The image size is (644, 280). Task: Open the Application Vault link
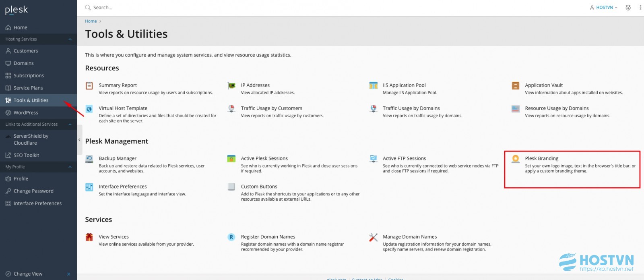(x=544, y=85)
